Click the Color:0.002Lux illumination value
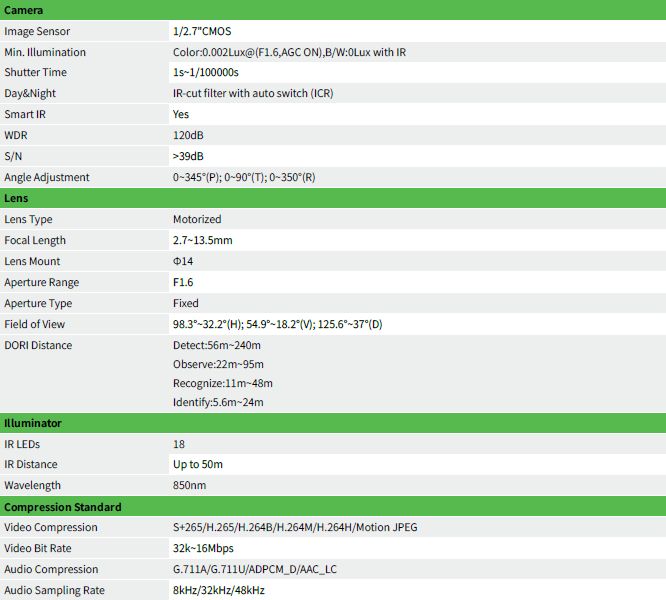The width and height of the screenshot is (666, 600). tap(289, 52)
